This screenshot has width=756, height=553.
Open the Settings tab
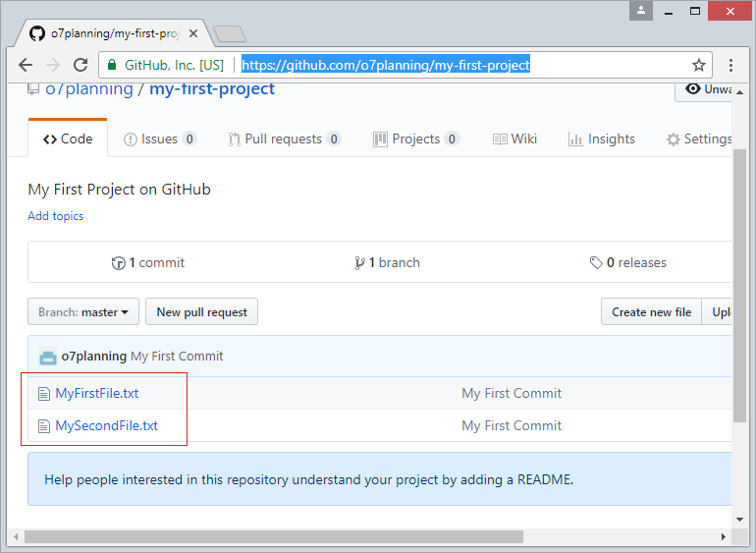coord(699,138)
